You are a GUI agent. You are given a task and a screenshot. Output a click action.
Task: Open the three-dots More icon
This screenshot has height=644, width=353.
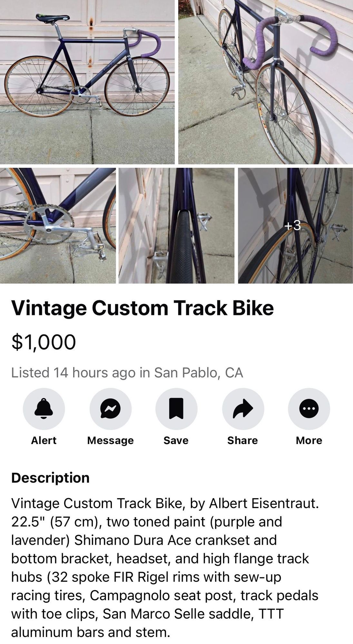(x=309, y=409)
